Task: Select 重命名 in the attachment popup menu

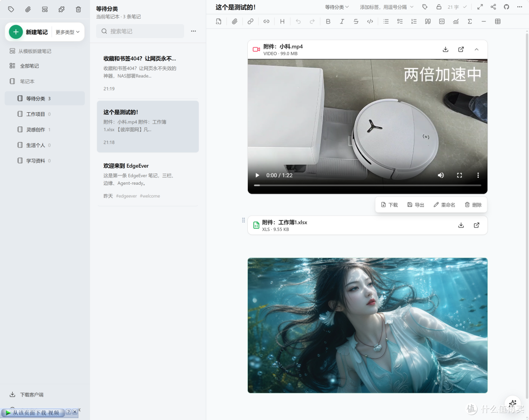Action: pos(444,205)
